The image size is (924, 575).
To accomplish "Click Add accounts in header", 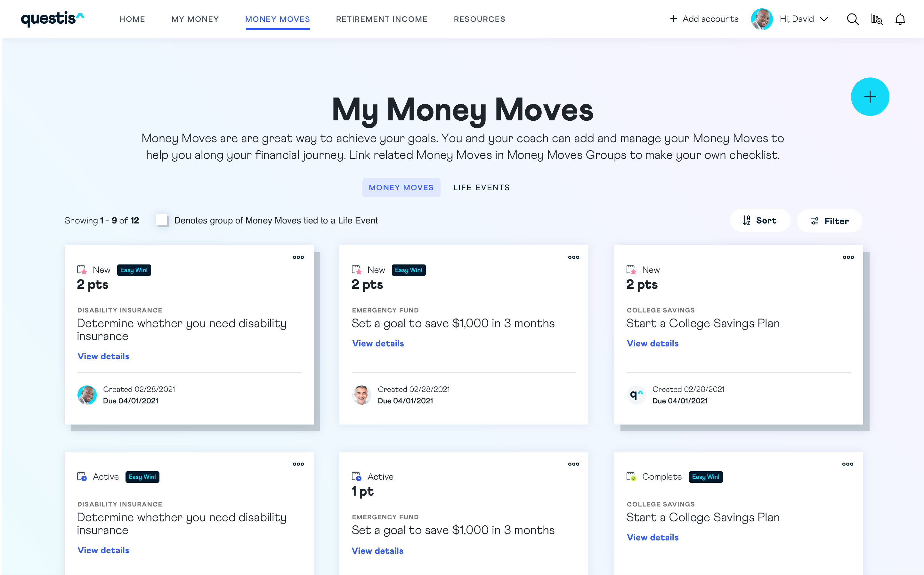I will point(704,19).
